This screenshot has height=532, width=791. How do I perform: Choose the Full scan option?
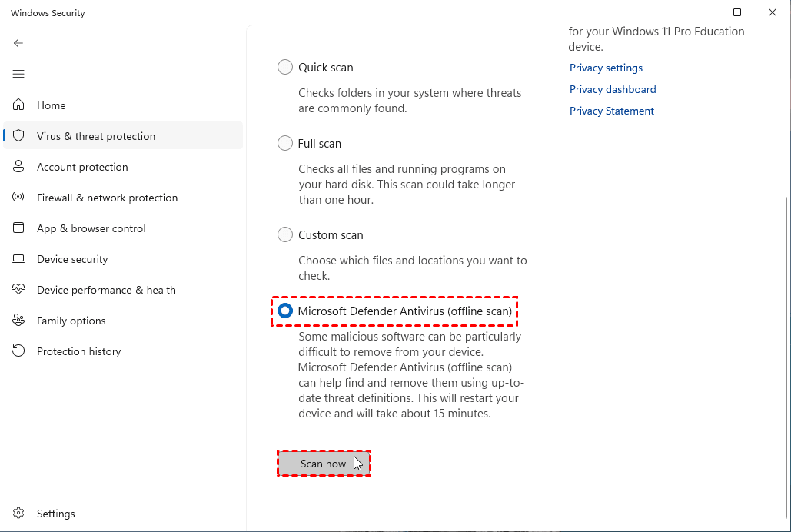point(285,144)
